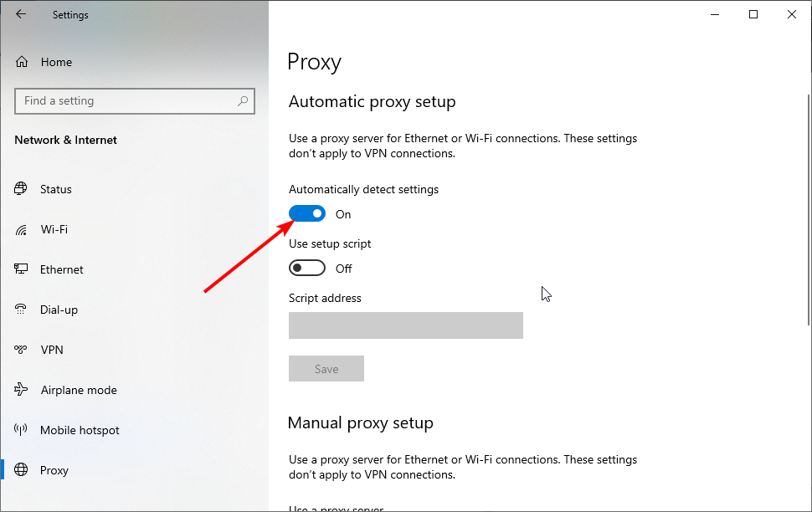Maximize the Settings window
This screenshot has height=512, width=812.
[753, 14]
